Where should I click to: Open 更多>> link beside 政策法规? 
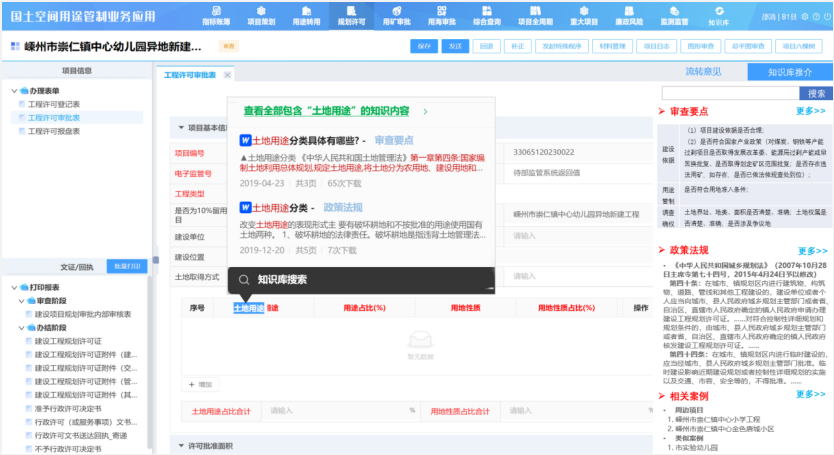(x=810, y=249)
